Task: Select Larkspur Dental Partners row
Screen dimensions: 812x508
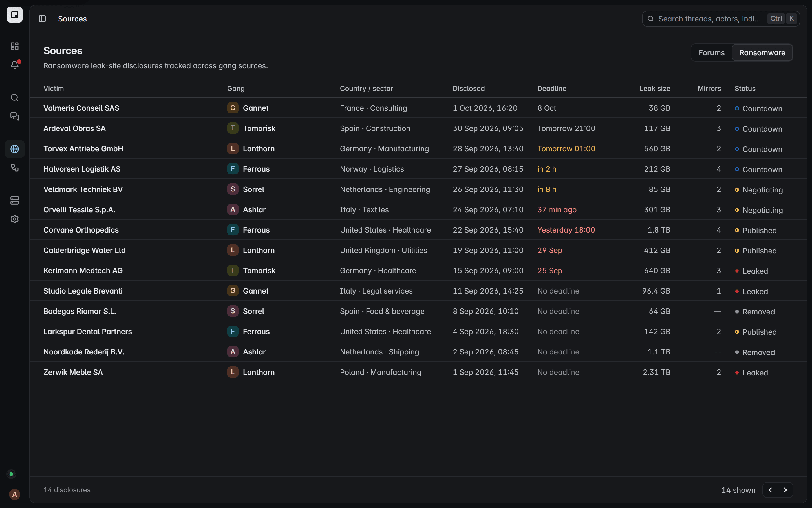Action: 418,331
